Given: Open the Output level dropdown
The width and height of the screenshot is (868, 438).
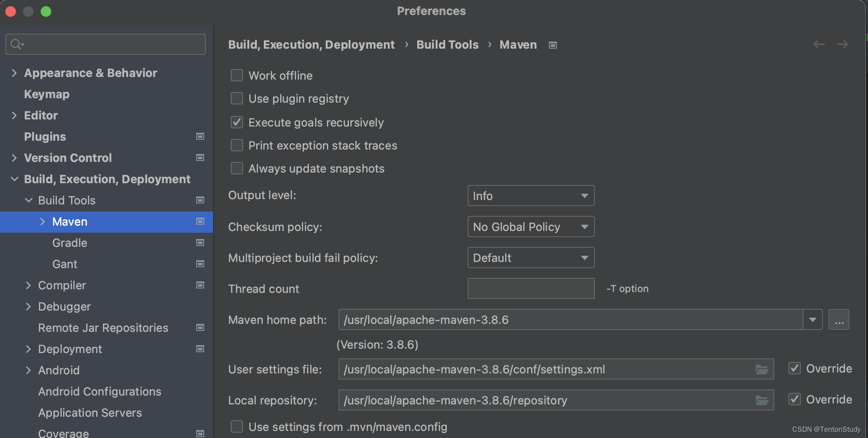Looking at the screenshot, I should click(530, 196).
